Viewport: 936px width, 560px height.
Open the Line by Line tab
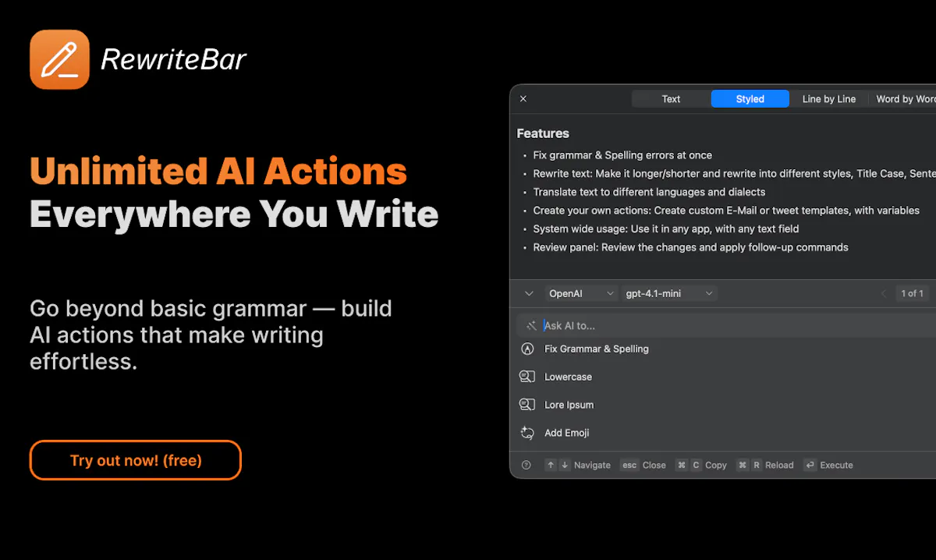pyautogui.click(x=828, y=99)
